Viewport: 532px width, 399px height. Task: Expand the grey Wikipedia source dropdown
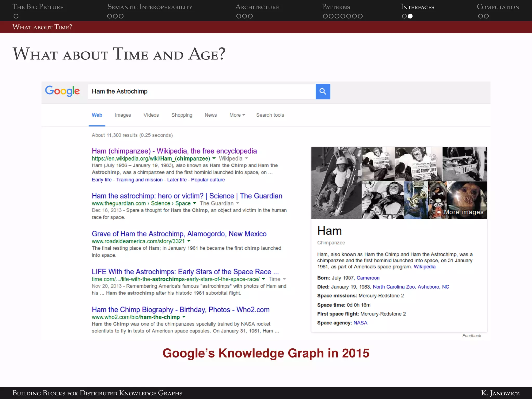tap(233, 158)
